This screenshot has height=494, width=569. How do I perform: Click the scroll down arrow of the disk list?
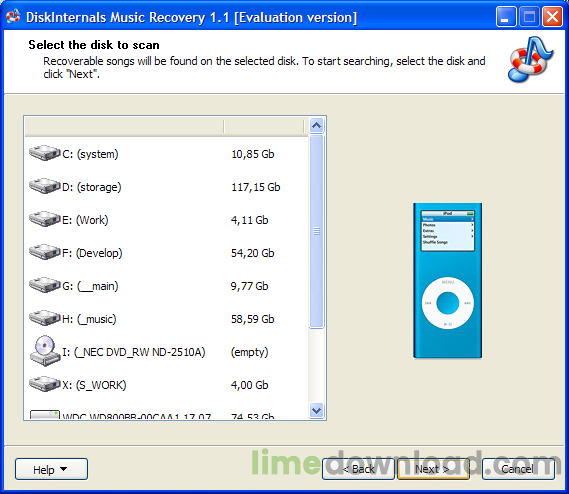(x=316, y=411)
